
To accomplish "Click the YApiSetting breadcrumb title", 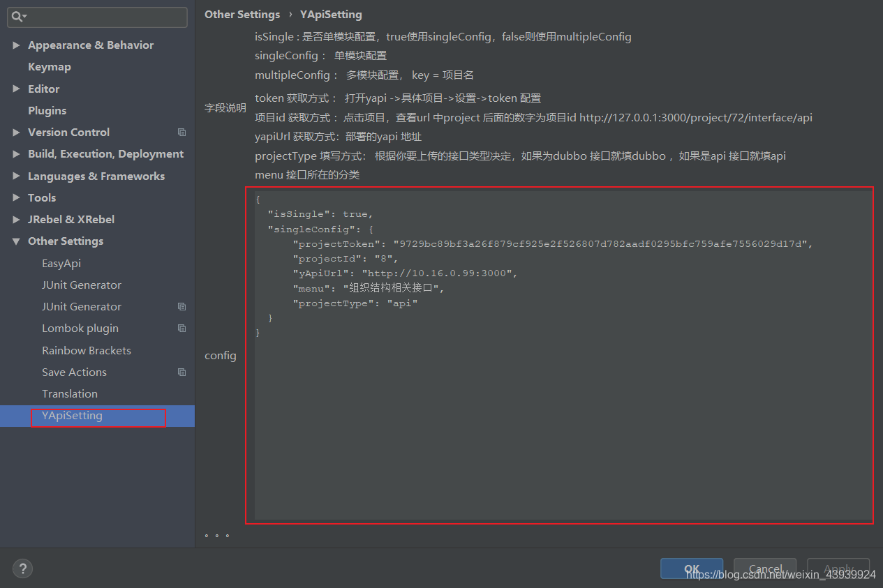I will click(x=331, y=15).
